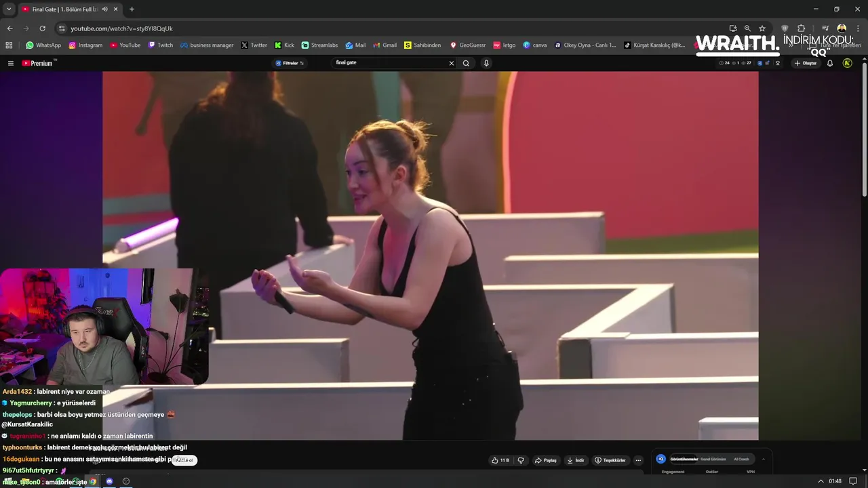
Task: Mute the Final Gate browser tab audio
Action: point(104,9)
